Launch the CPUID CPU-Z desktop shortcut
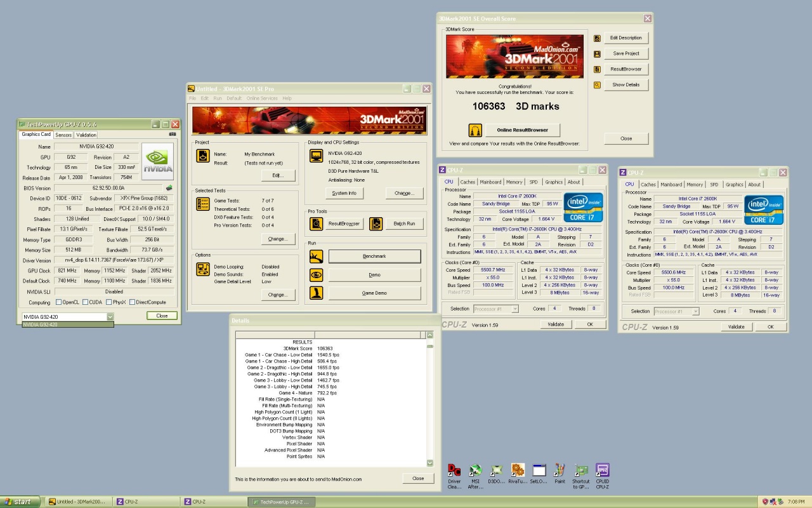812x508 pixels. coord(602,471)
